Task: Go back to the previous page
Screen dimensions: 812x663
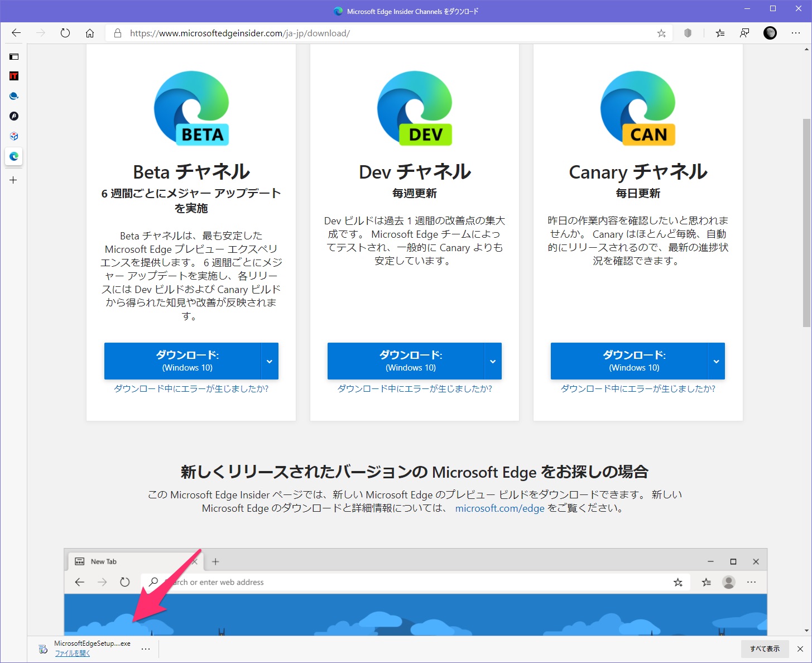Action: pos(16,33)
